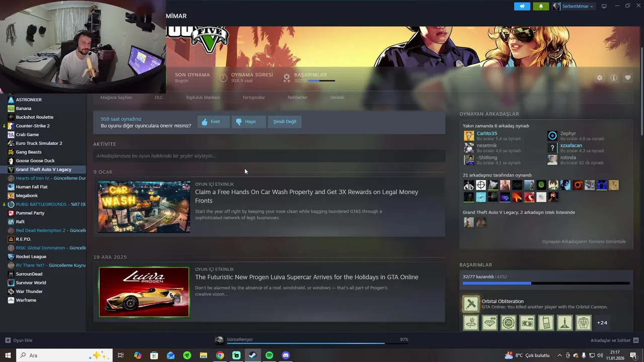This screenshot has height=362, width=644.
Task: Open File Explorer from the taskbar
Action: (x=203, y=355)
